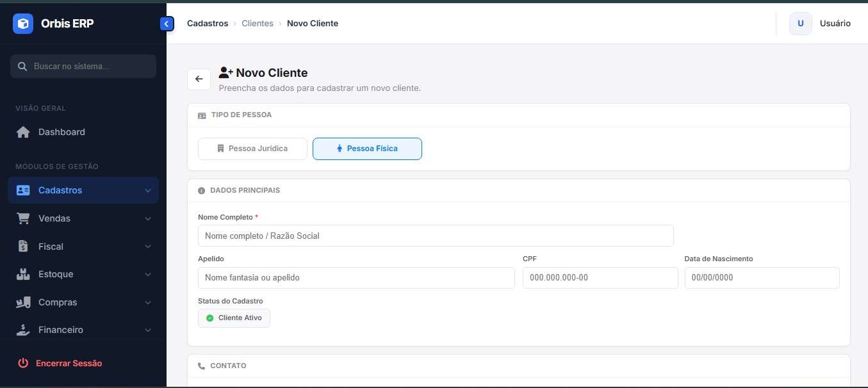The height and width of the screenshot is (388, 868).
Task: Expand the Vendas submenu chevron
Action: [x=148, y=219]
